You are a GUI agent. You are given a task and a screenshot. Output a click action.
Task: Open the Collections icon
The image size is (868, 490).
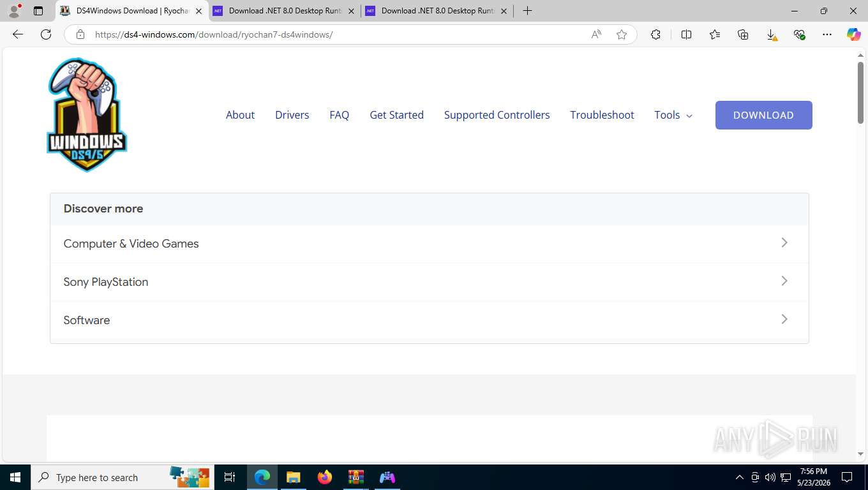743,34
